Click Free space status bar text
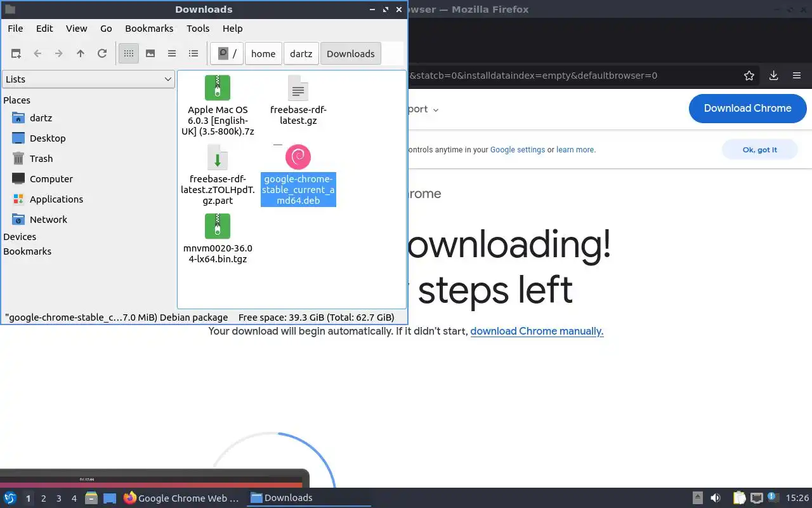This screenshot has height=508, width=812. (316, 317)
